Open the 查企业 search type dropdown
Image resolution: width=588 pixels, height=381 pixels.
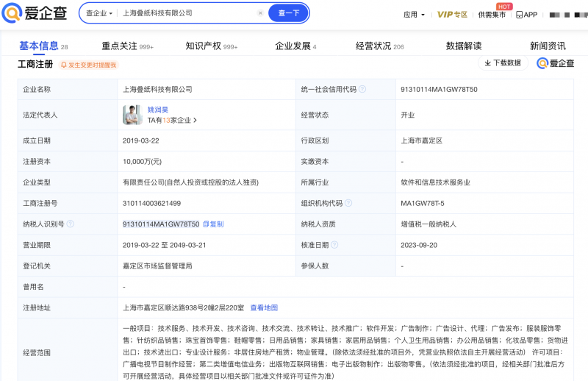[x=99, y=13]
